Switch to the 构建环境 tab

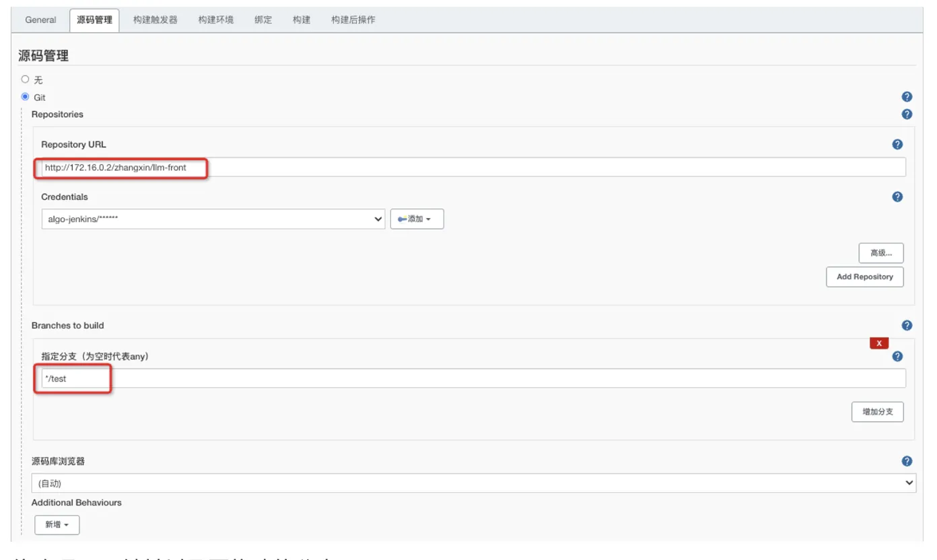click(216, 20)
